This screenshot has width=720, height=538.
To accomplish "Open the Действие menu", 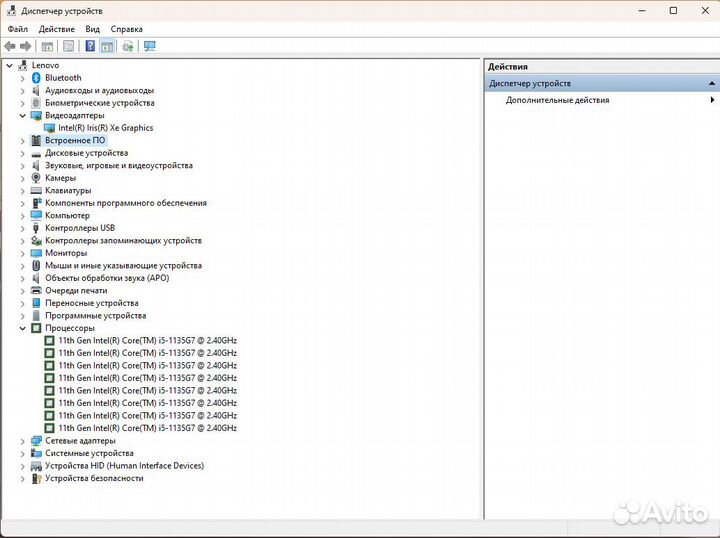I will point(56,29).
